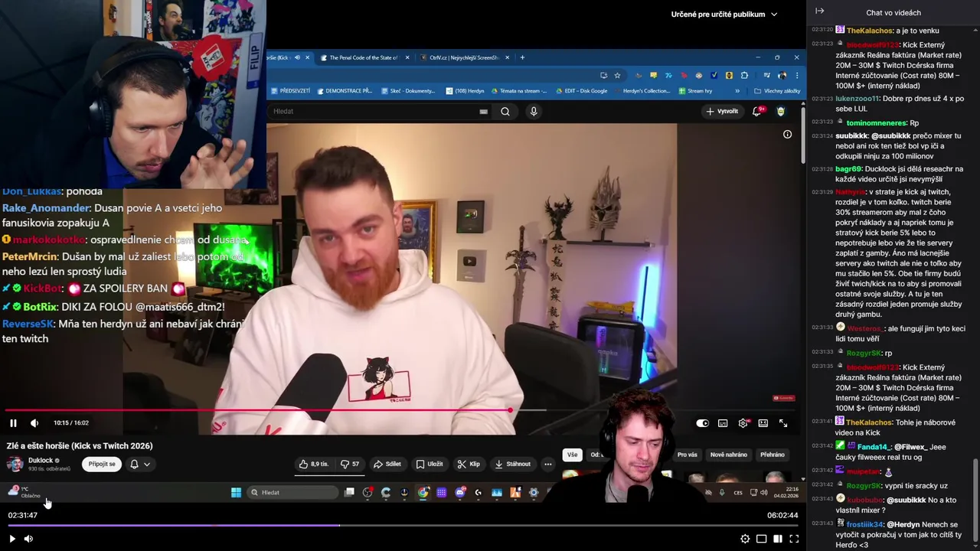Click the Připojit se button

point(102,464)
